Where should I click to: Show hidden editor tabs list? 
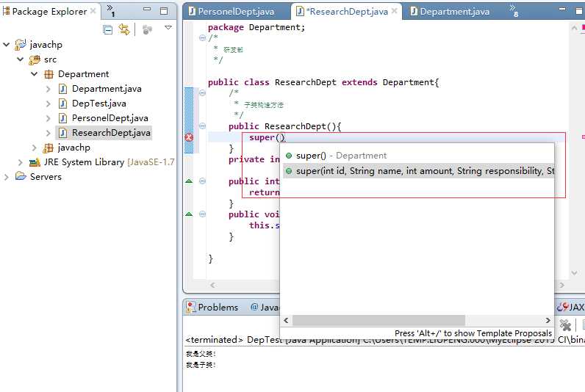(x=514, y=10)
